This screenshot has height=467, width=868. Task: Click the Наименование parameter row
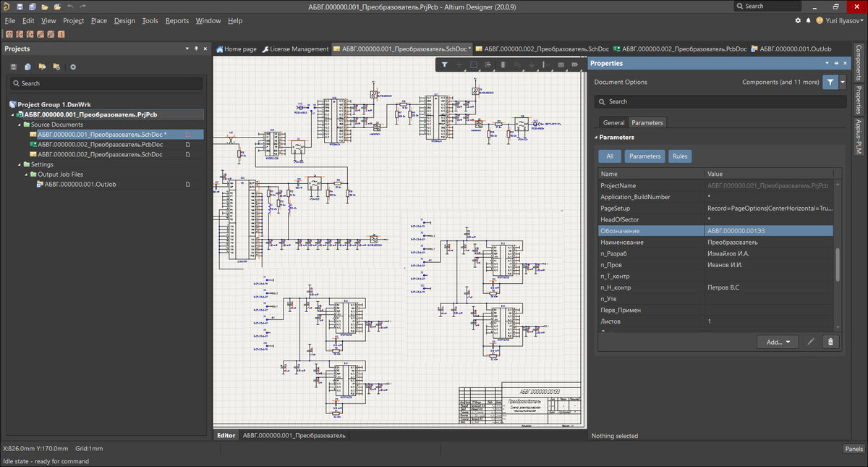[x=716, y=243]
